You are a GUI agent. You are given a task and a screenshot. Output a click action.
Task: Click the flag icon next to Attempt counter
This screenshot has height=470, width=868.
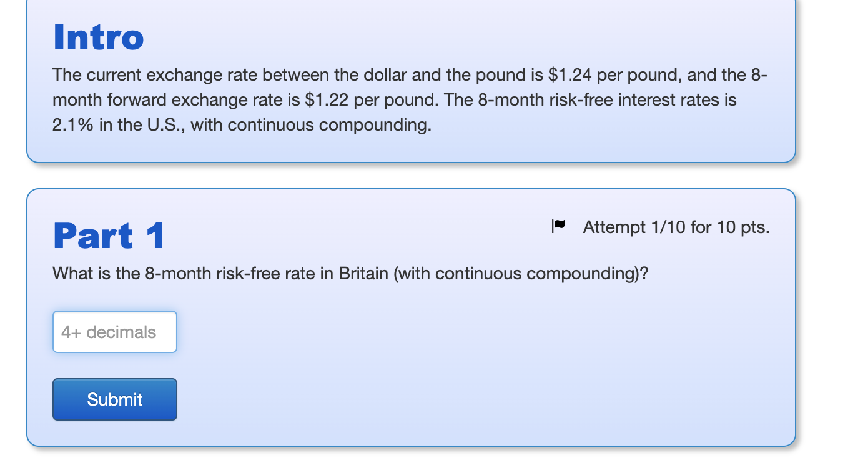[558, 226]
